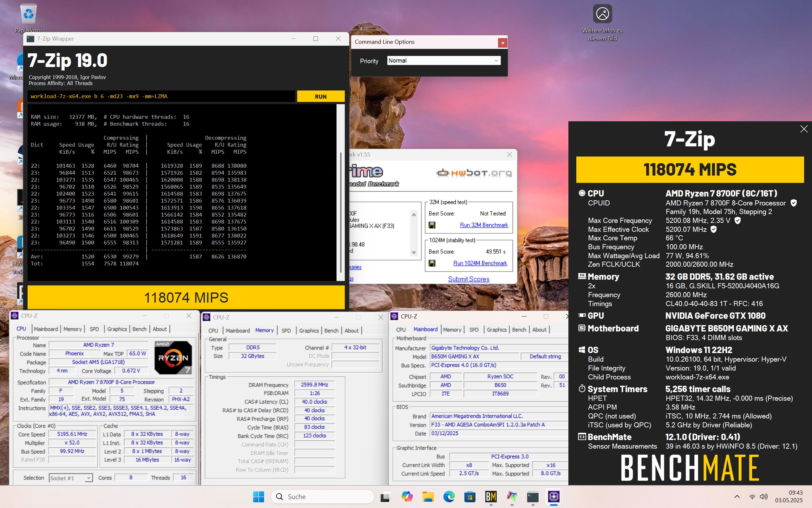Click the 118074 MIPS result bar in 7-Zip Wrapper
The image size is (812, 508).
186,297
